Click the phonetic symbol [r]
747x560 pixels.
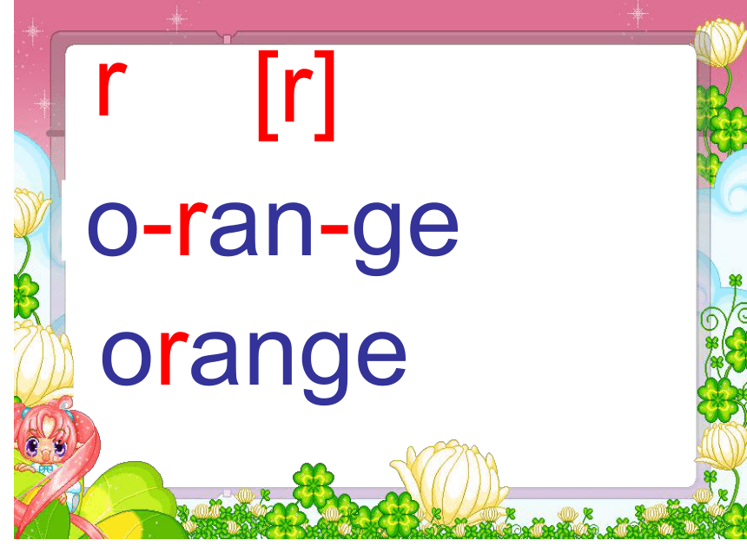[x=296, y=96]
